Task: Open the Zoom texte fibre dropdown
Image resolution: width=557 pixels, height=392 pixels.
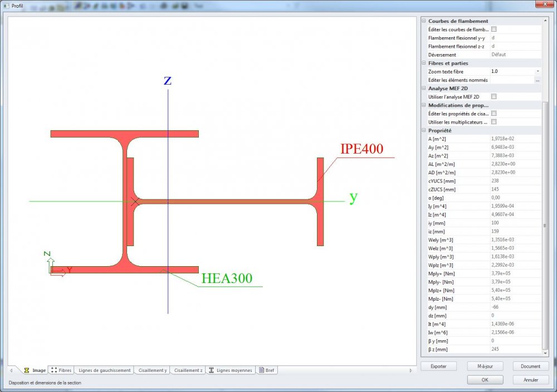Action: pos(538,71)
